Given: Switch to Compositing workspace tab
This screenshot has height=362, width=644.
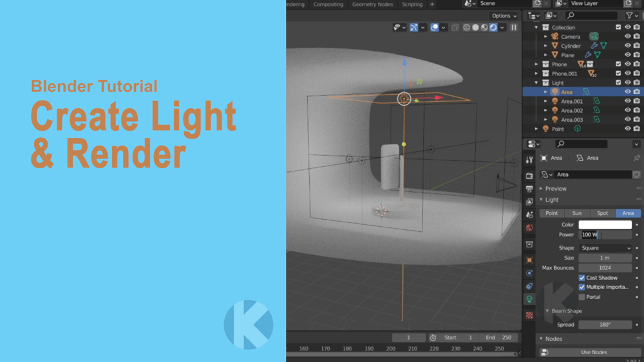Looking at the screenshot, I should pyautogui.click(x=328, y=4).
